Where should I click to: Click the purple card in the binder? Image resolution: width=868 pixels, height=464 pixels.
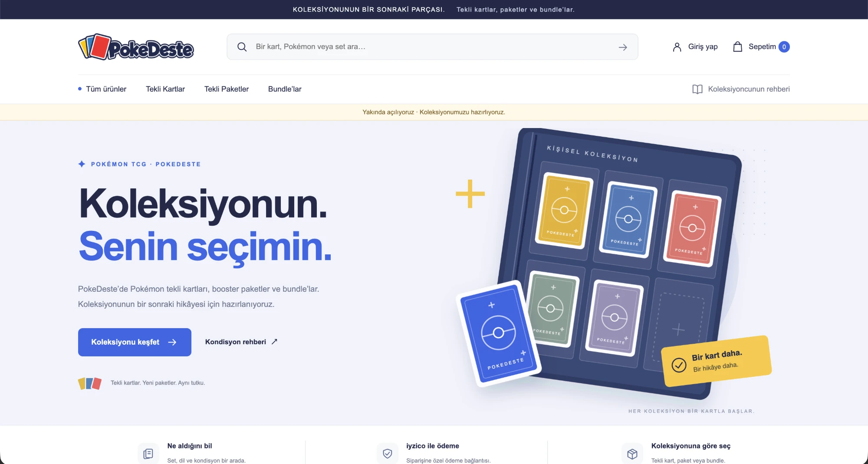coord(614,318)
